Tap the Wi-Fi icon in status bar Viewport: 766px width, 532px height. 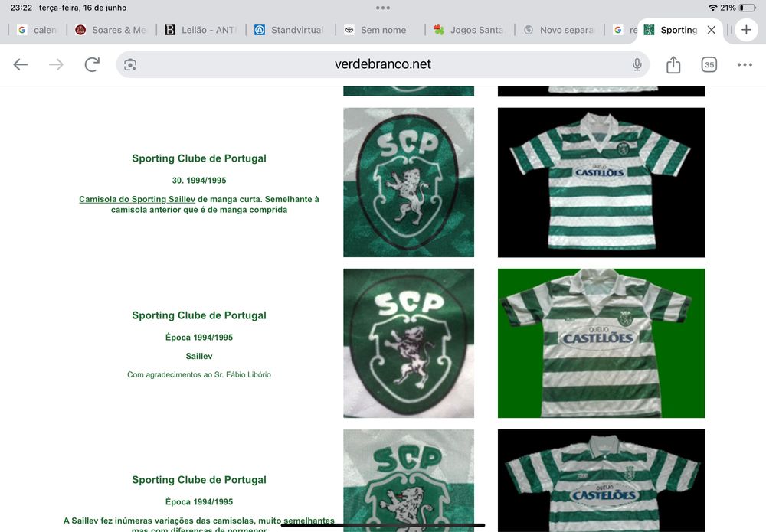pos(712,8)
